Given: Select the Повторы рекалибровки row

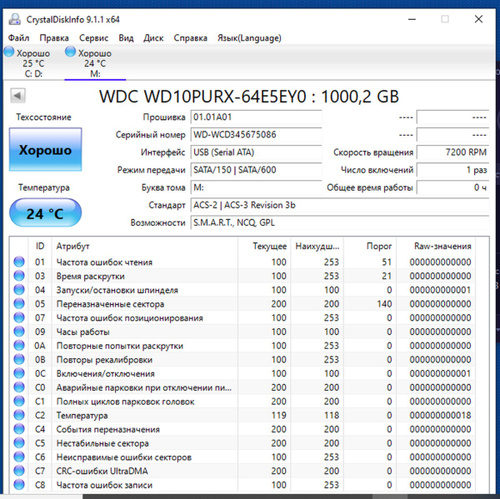Looking at the screenshot, I should click(243, 360).
